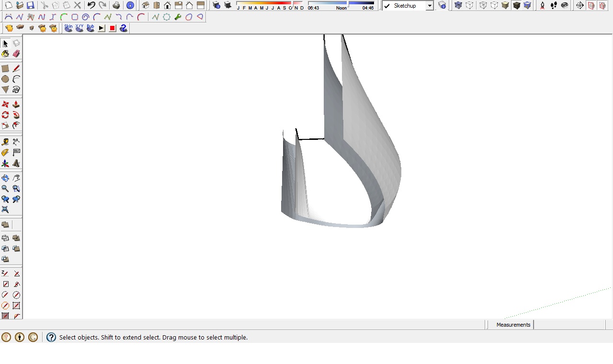
Task: Select the Axes tool
Action: tap(5, 163)
